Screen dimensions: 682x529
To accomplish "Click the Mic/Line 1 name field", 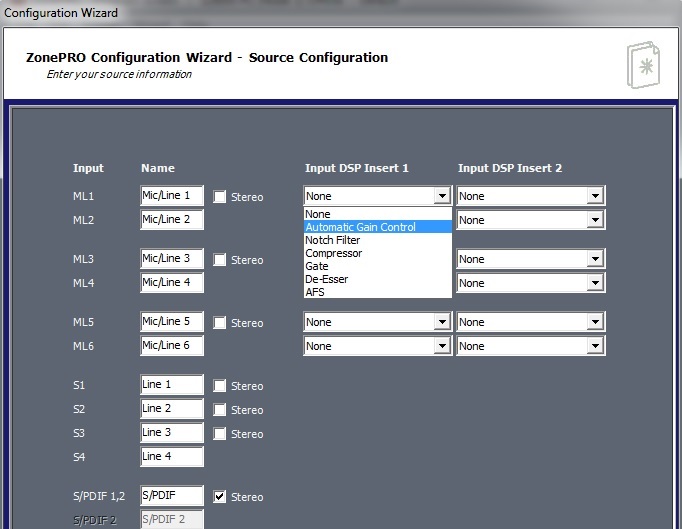I will coord(171,196).
